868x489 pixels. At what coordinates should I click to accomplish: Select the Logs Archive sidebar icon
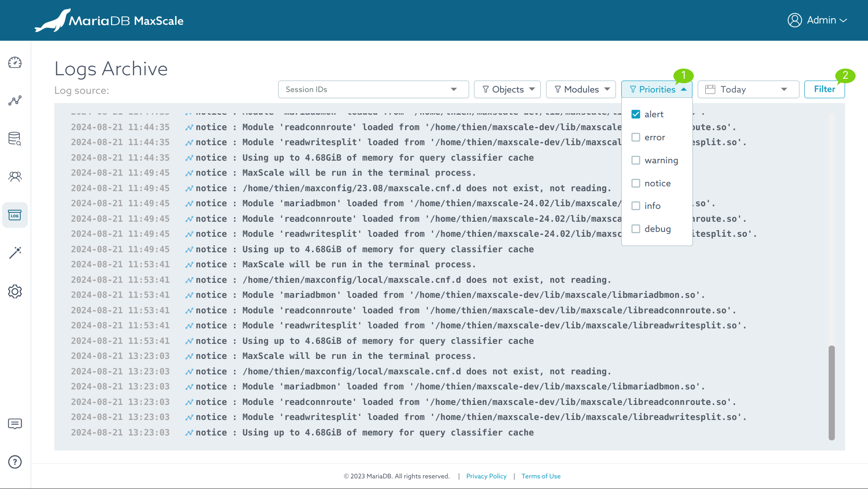[x=15, y=215]
